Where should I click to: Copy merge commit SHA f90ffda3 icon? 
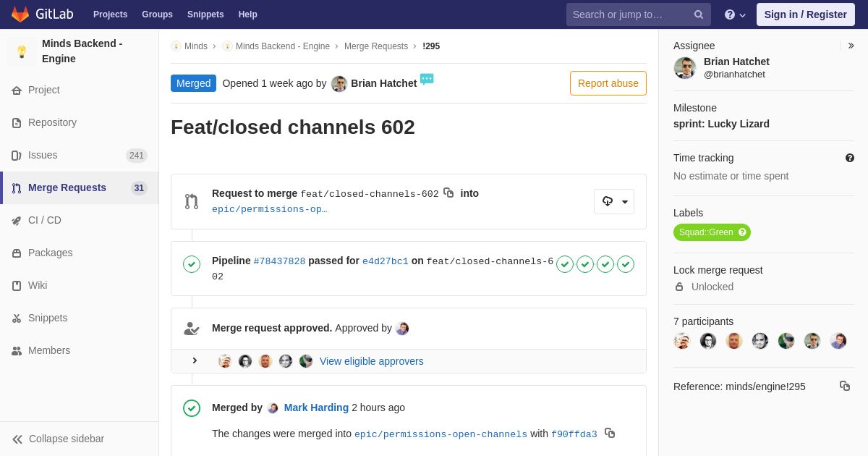coord(610,433)
